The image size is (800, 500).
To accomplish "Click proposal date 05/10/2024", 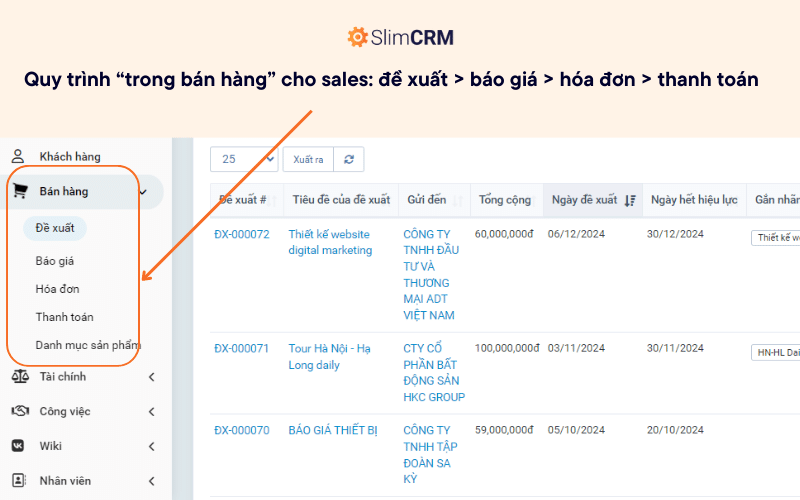I will click(x=577, y=430).
